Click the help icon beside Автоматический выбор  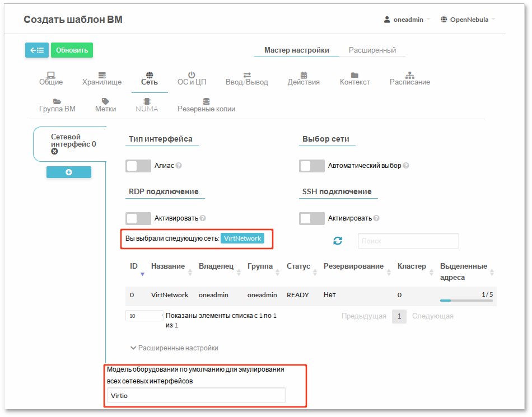tap(405, 166)
